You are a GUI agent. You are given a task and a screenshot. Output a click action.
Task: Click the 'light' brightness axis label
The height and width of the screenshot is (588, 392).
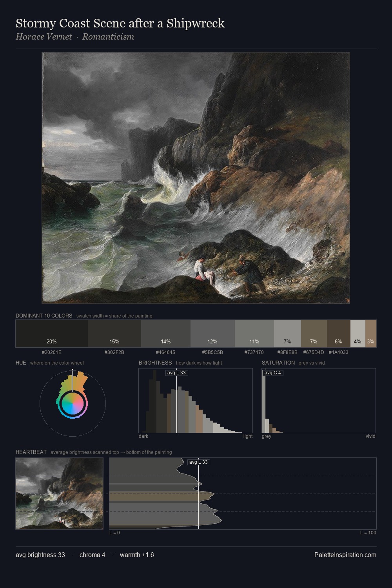pyautogui.click(x=248, y=436)
